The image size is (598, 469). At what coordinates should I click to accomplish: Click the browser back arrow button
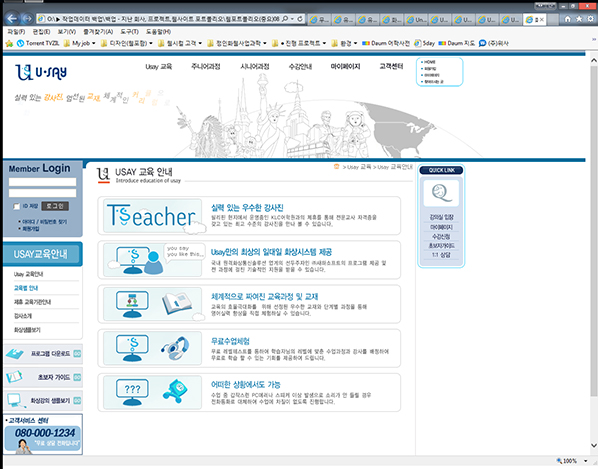12,19
